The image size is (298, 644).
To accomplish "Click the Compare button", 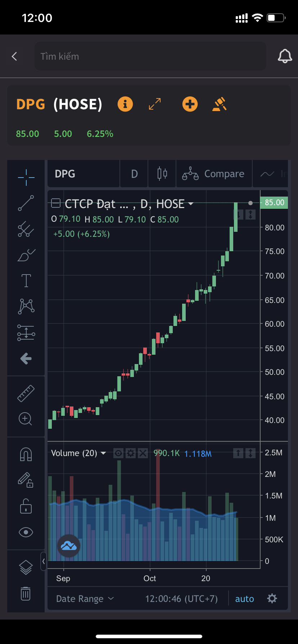I will 214,174.
